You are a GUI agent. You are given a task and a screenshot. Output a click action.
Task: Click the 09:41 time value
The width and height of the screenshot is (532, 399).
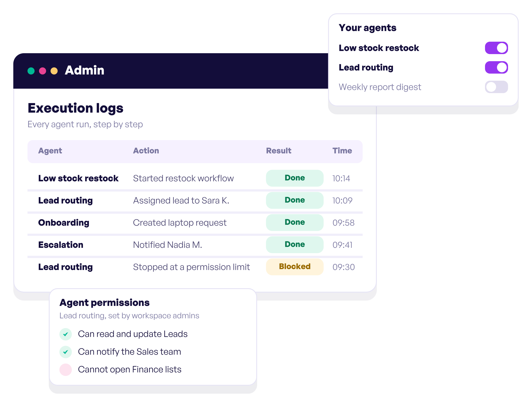(342, 245)
